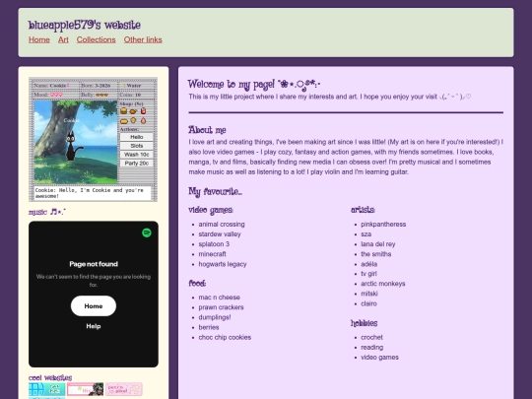The image size is (532, 399).
Task: Click Home in the Spotify embed
Action: tap(94, 306)
